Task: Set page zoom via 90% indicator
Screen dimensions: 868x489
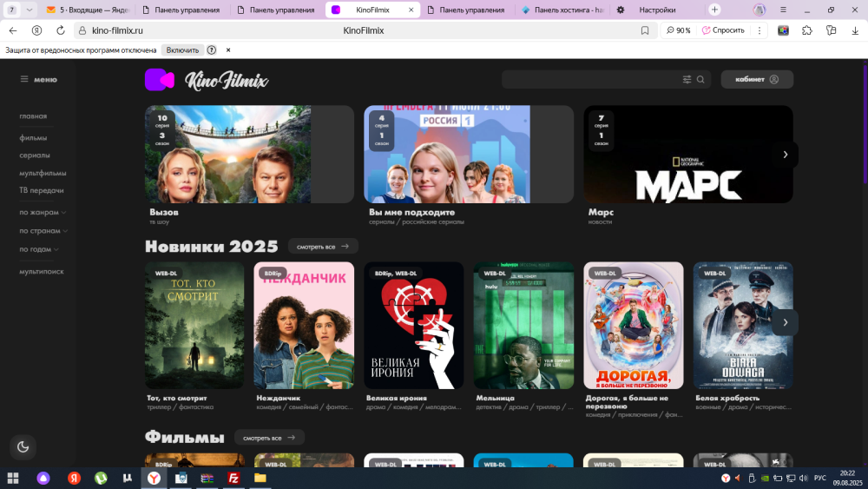Action: click(x=679, y=30)
